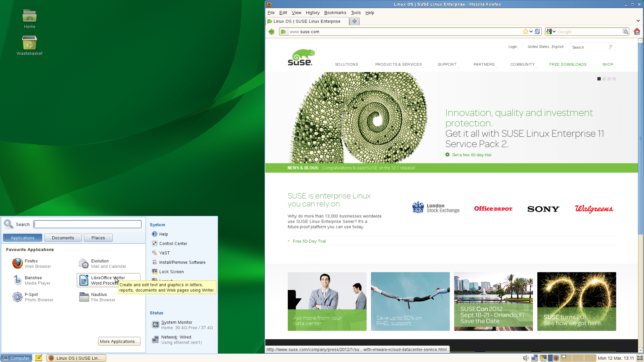Viewport: 644px width, 362px height.
Task: Open the Bookmarks menu
Action: pos(335,13)
